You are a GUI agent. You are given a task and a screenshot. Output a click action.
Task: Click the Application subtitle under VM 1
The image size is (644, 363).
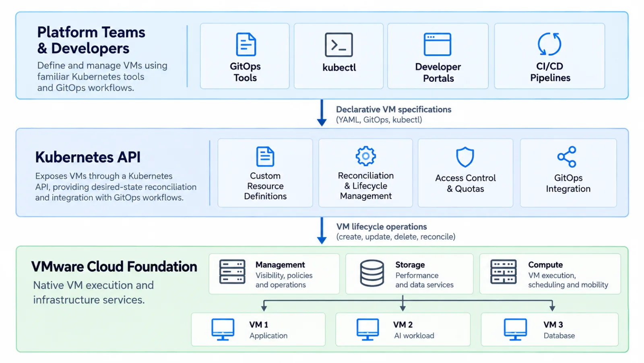(x=268, y=336)
